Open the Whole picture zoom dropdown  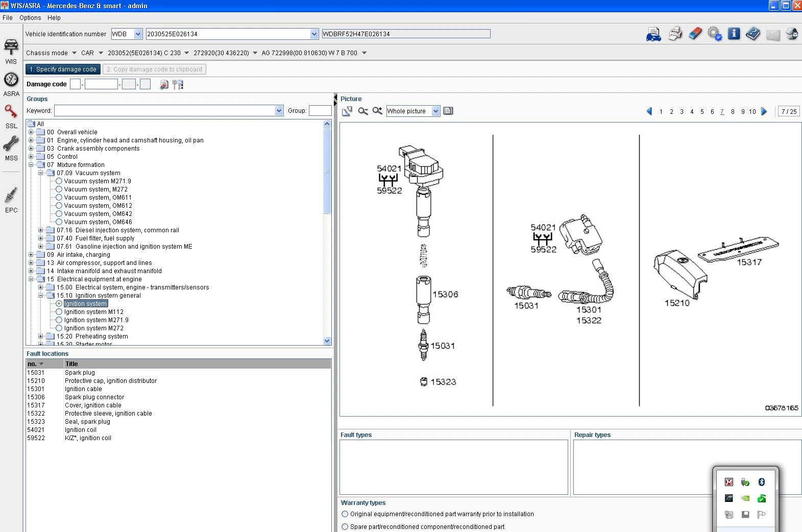tap(435, 111)
